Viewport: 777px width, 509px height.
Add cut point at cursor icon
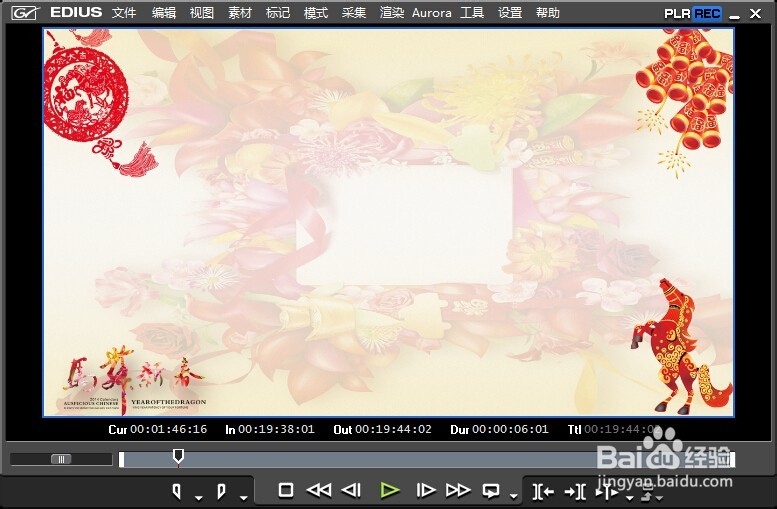click(x=607, y=492)
